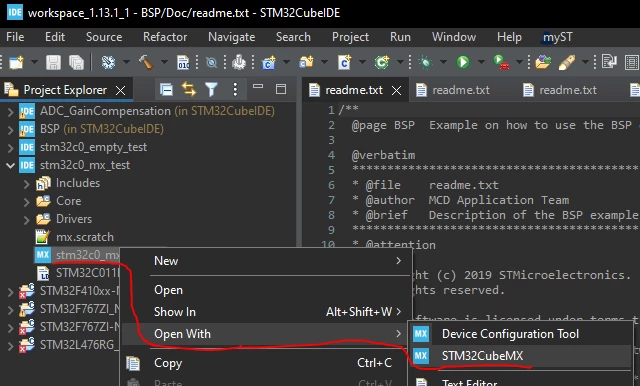The width and height of the screenshot is (640, 386).
Task: Click the Save toolbar icon
Action: click(x=53, y=62)
